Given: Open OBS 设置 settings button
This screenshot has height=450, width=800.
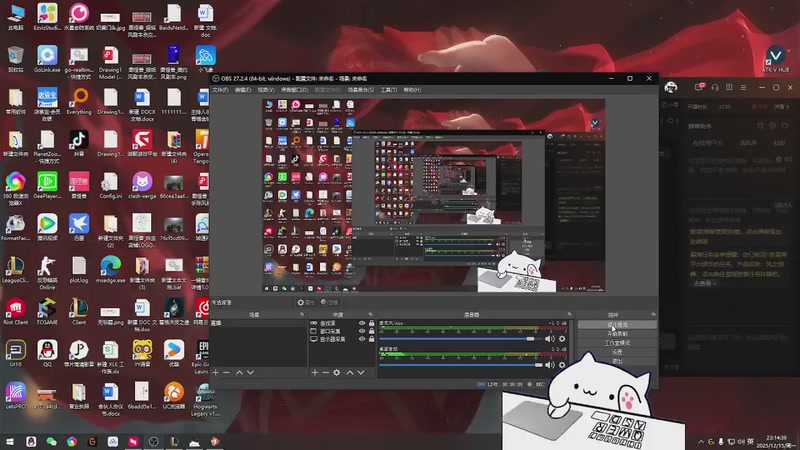Looking at the screenshot, I should (617, 352).
